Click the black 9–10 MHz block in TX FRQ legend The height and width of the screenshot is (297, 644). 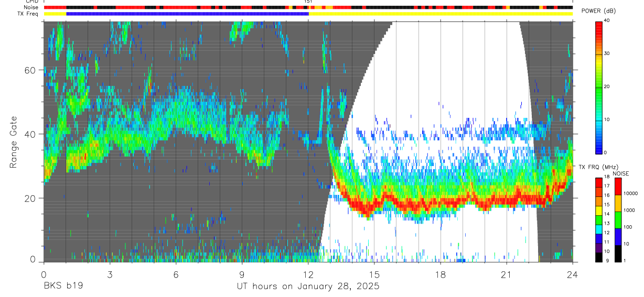click(x=599, y=257)
